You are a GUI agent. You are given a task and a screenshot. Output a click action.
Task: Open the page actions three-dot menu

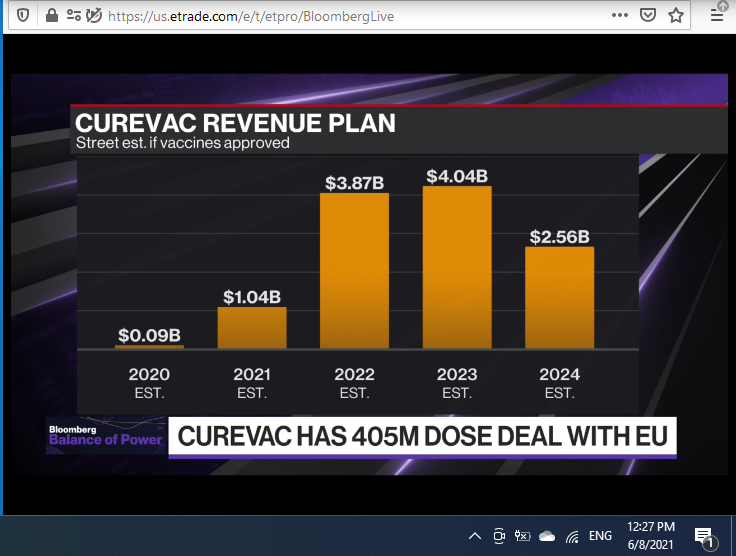point(620,15)
